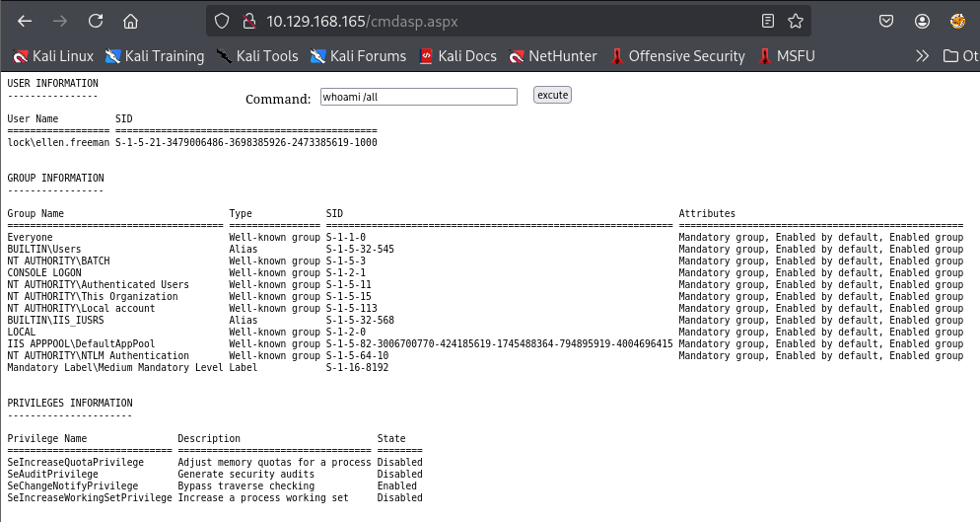Screen dimensions: 980x522
Task: Open the tracking protection shield icon
Action: point(222,21)
